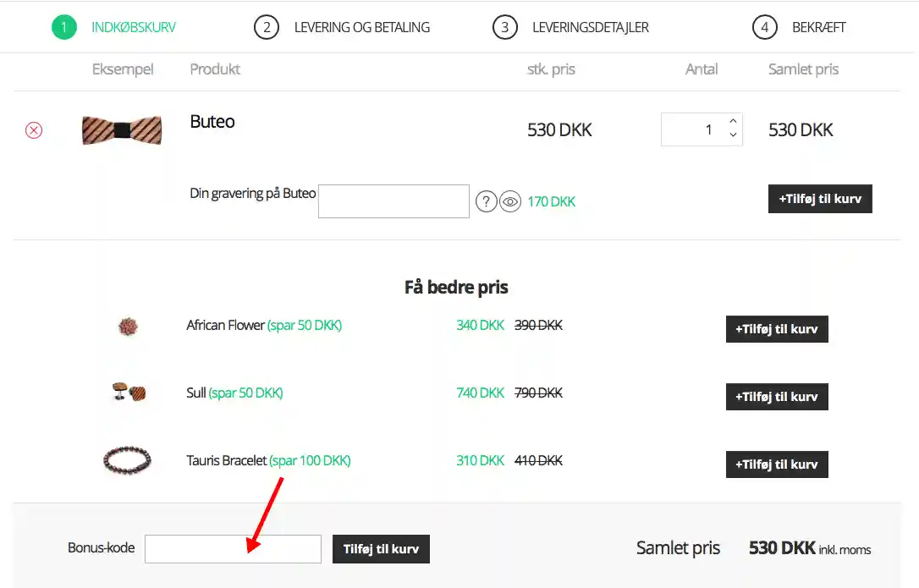Preview engraving with the eye icon
This screenshot has width=919, height=588.
click(x=509, y=202)
